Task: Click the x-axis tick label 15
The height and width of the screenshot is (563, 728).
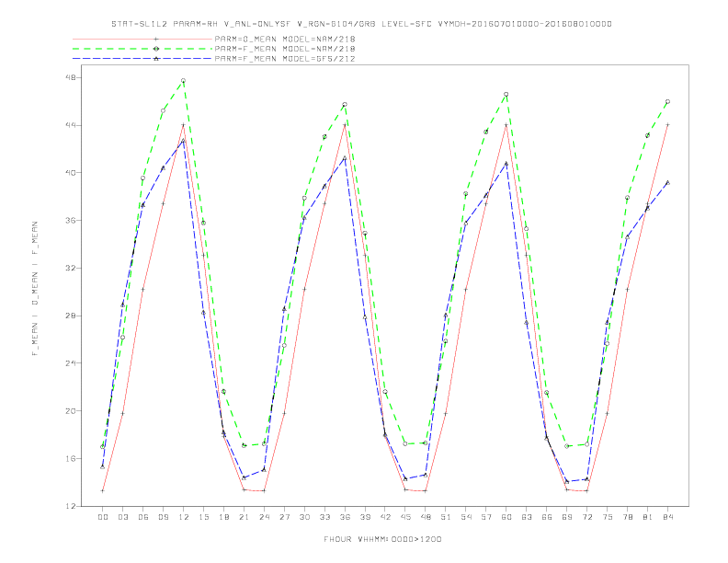Action: [x=203, y=517]
